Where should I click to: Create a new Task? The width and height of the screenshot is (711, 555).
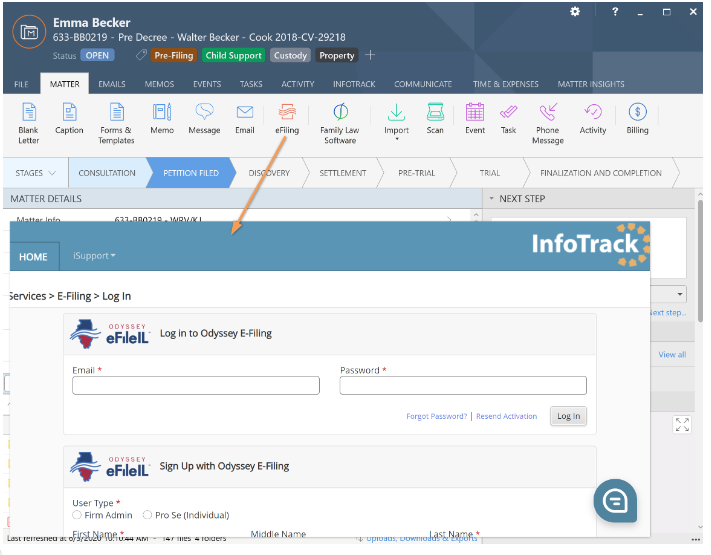[x=508, y=119]
